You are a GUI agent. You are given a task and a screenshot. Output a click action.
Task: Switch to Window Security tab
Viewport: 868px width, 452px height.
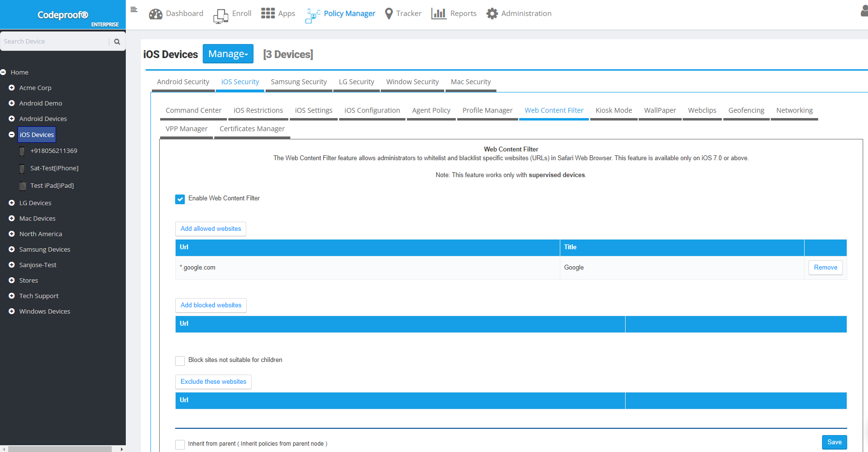(x=412, y=82)
